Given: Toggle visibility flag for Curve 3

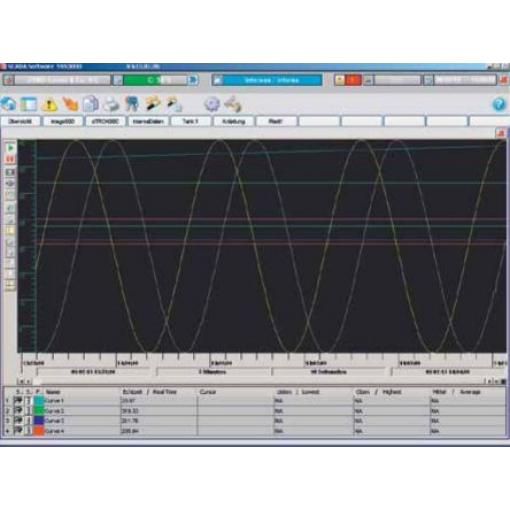Looking at the screenshot, I should (18, 421).
